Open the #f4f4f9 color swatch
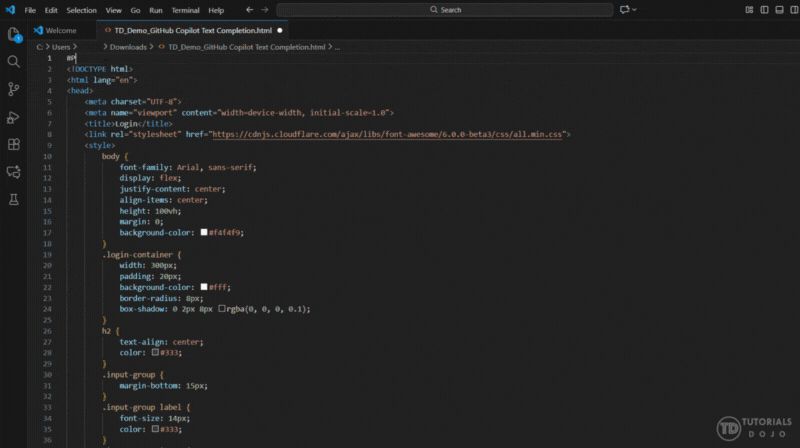800x448 pixels. [x=204, y=232]
